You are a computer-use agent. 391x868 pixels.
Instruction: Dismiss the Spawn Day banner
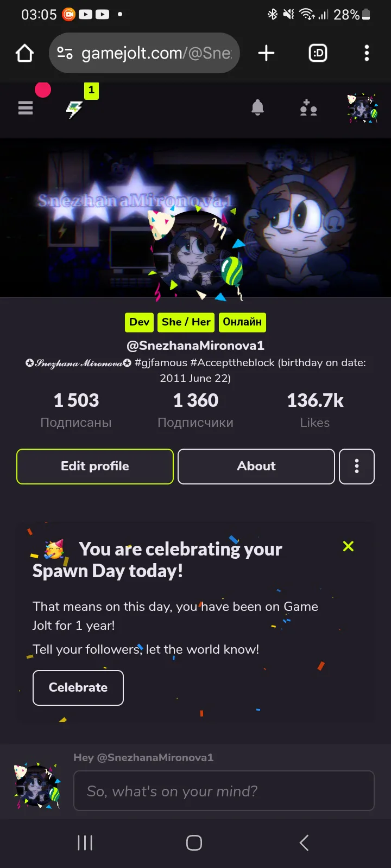pos(348,546)
